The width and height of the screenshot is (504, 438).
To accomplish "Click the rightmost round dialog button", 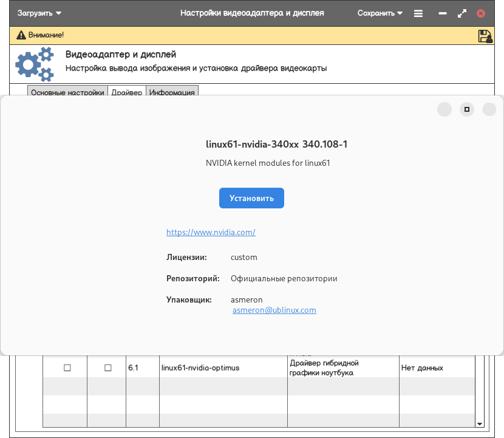I will 489,109.
